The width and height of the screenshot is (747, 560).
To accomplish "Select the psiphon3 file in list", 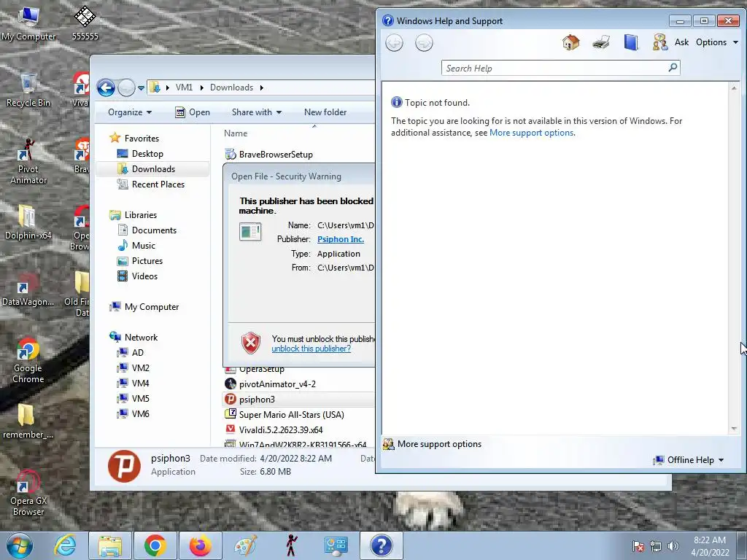I will point(257,399).
